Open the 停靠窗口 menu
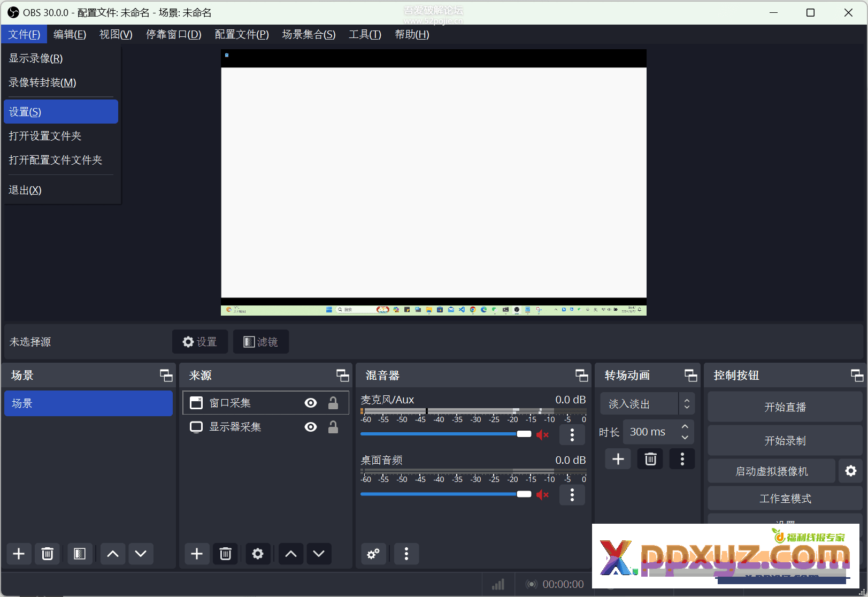868x597 pixels. (174, 34)
